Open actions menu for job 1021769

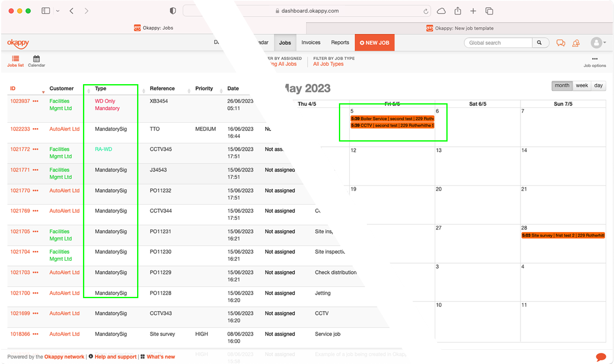pos(35,211)
